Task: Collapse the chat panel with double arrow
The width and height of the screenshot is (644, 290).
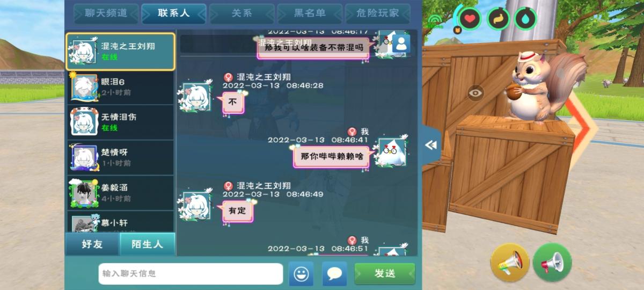Action: pos(431,146)
